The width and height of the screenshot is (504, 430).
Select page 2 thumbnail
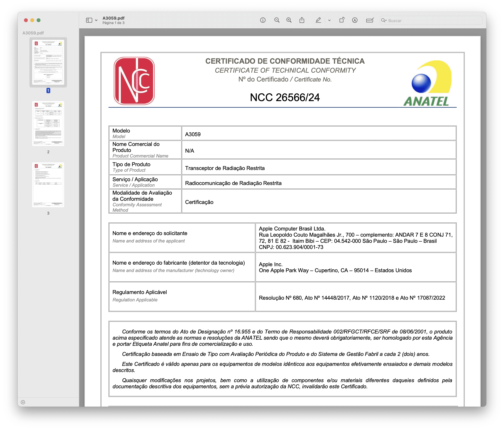click(48, 124)
